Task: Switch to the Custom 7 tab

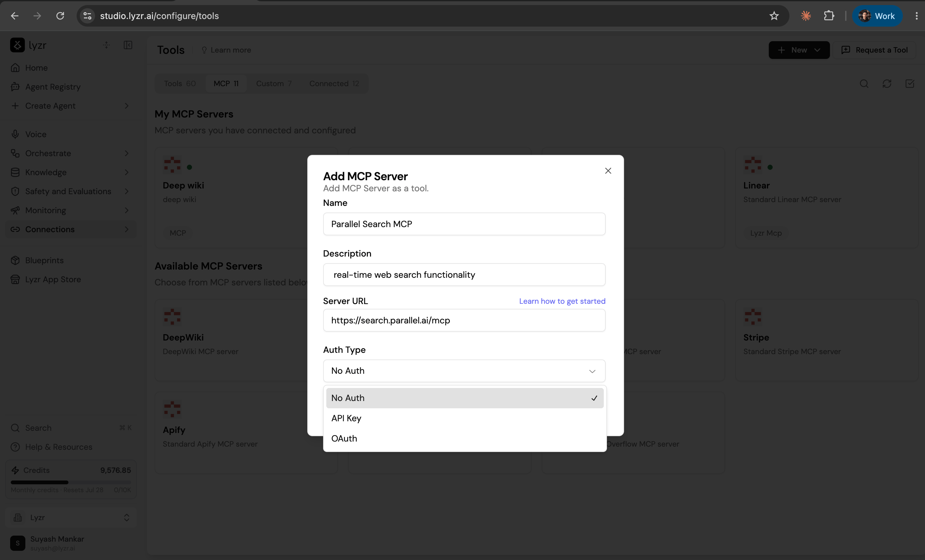Action: [274, 83]
